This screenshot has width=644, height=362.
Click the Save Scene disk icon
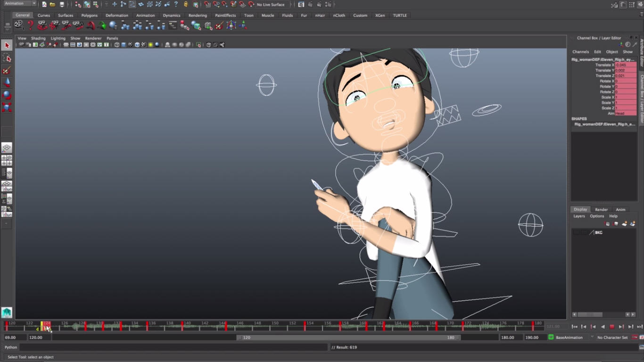tap(62, 4)
